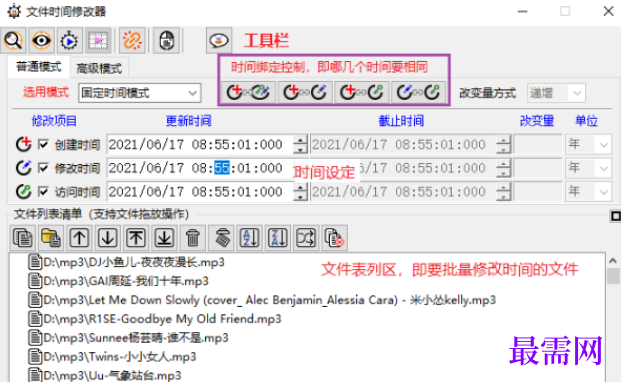This screenshot has height=382, width=621.
Task: Uncheck the 修改时间 checkbox
Action: pyautogui.click(x=43, y=168)
